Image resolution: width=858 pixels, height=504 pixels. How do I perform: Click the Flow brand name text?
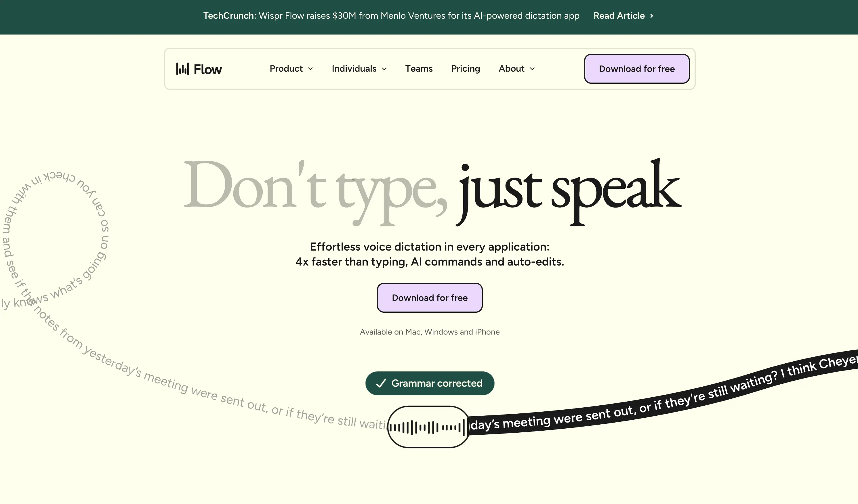[208, 69]
